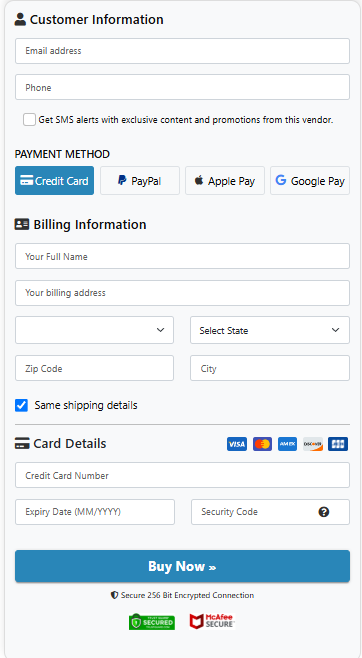Click the Expiry Date field
Viewport: 362px width, 658px height.
coord(95,512)
